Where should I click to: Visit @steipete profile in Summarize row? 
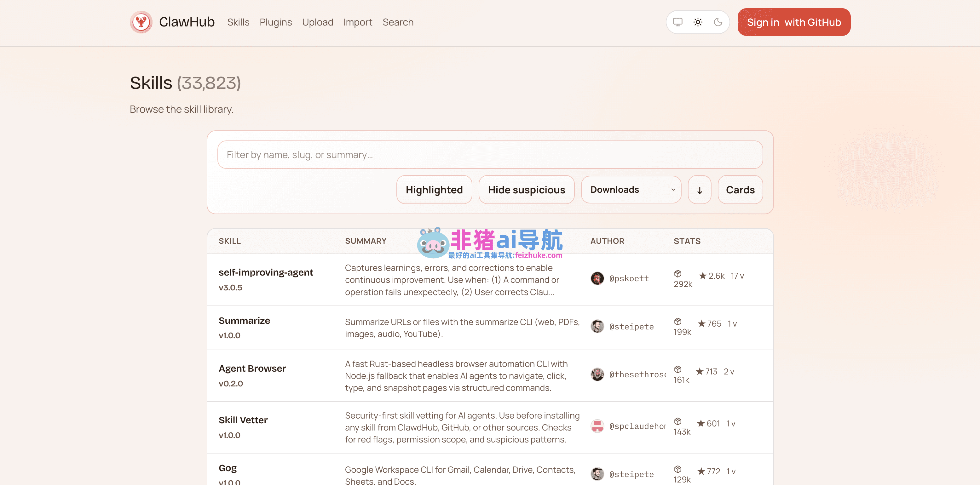631,326
